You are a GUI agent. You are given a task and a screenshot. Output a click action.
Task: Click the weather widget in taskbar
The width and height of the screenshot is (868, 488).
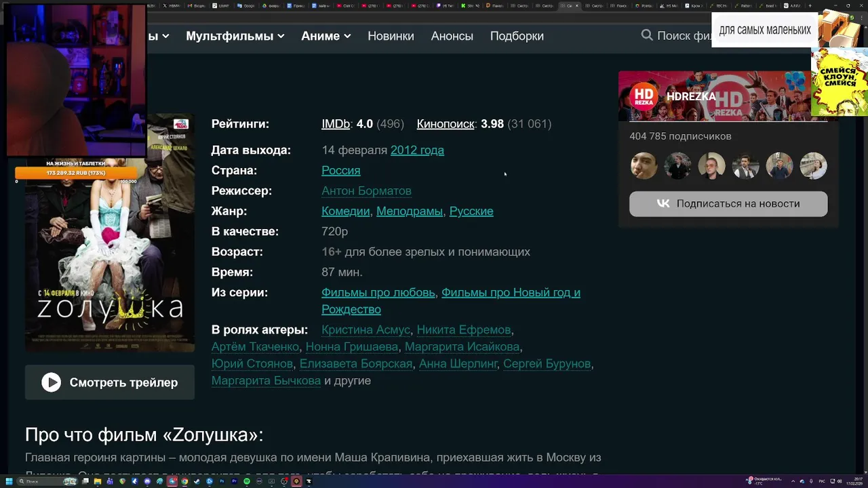(764, 481)
